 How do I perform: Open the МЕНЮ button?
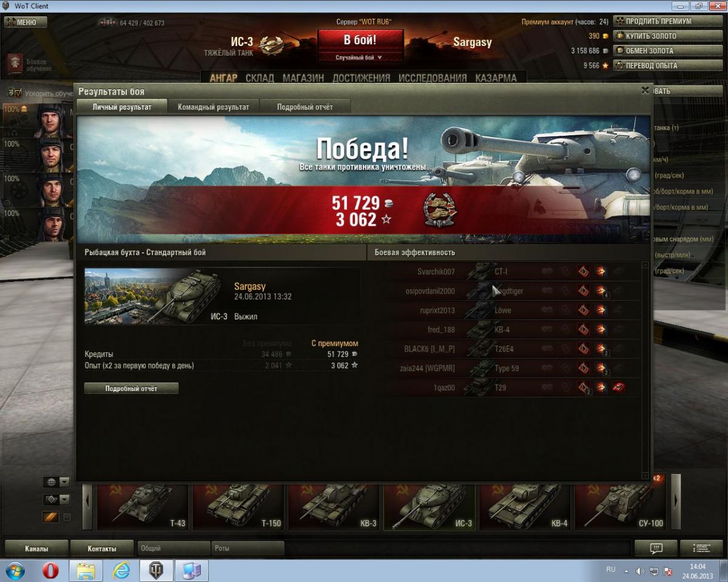click(25, 22)
